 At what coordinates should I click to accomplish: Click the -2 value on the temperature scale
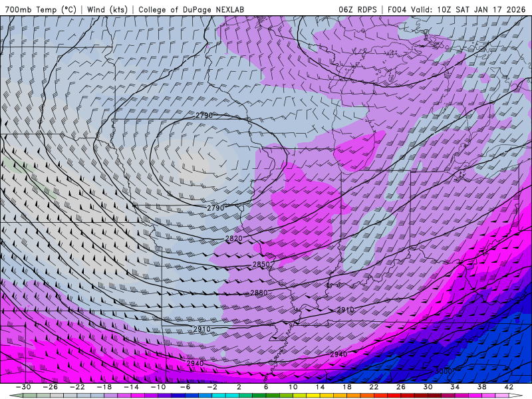[212, 387]
